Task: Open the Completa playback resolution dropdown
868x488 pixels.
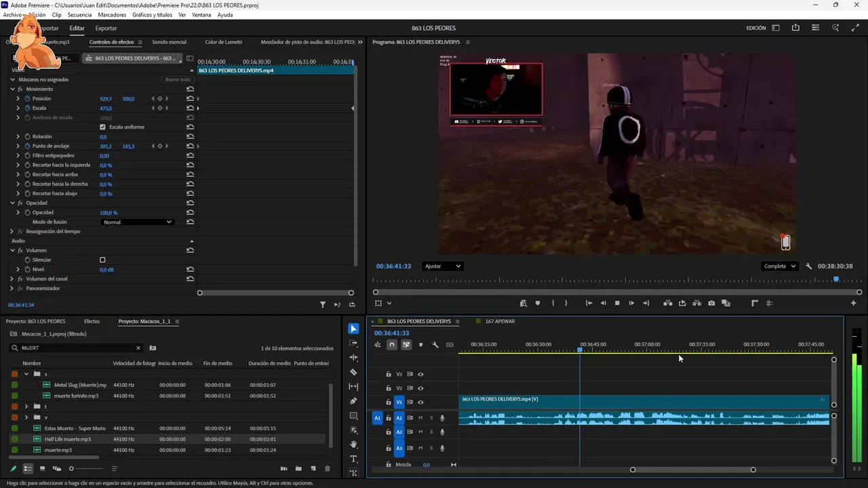Action: (779, 266)
